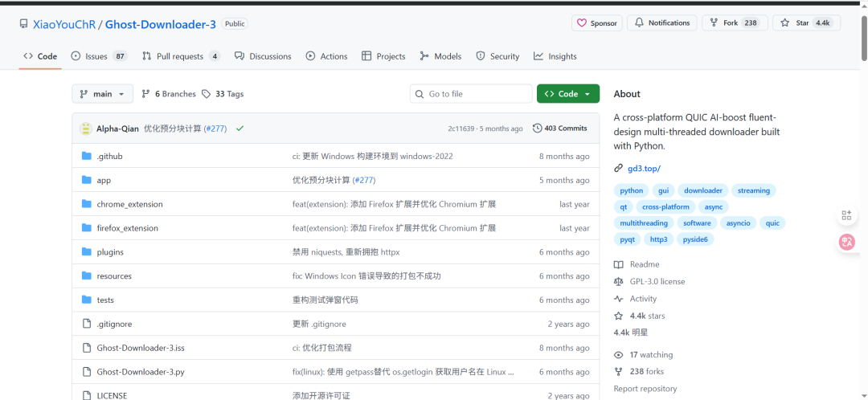
Task: Open the Actions tab
Action: [x=327, y=56]
